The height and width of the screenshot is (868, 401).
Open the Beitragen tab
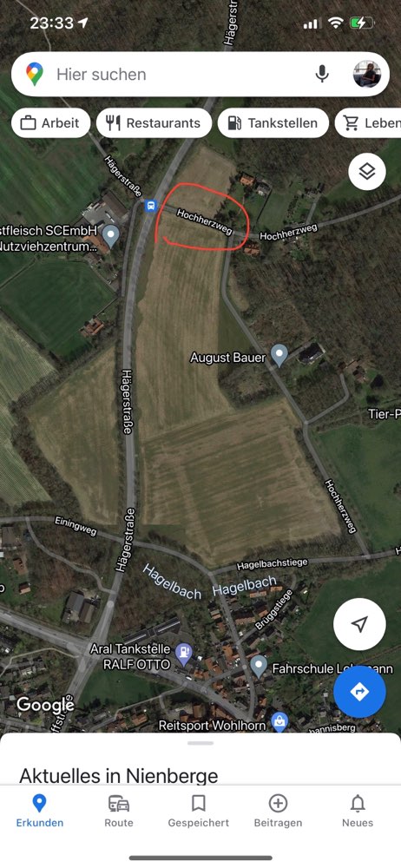278,811
